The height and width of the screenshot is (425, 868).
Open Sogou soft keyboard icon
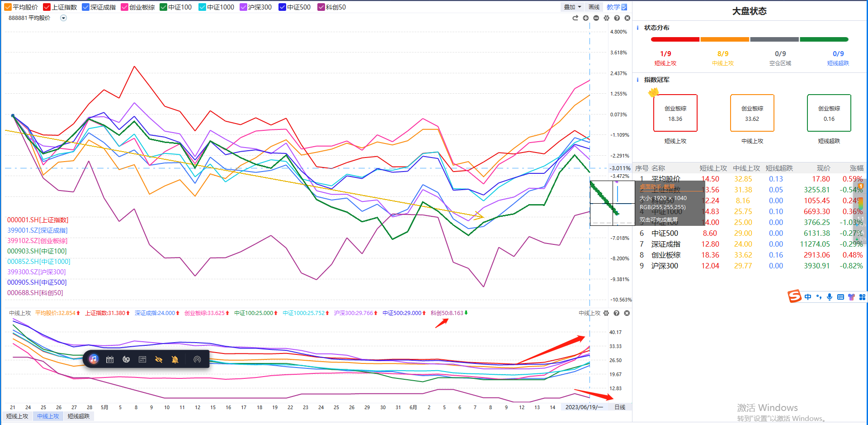point(840,297)
